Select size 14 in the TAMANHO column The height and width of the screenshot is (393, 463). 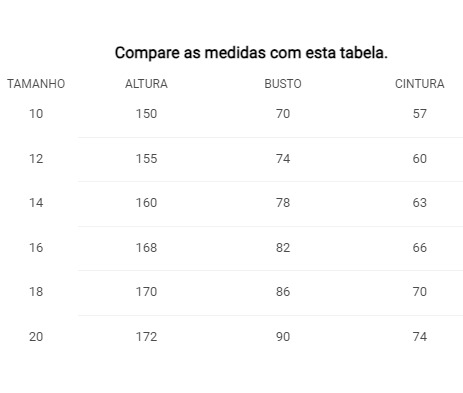[x=36, y=203]
